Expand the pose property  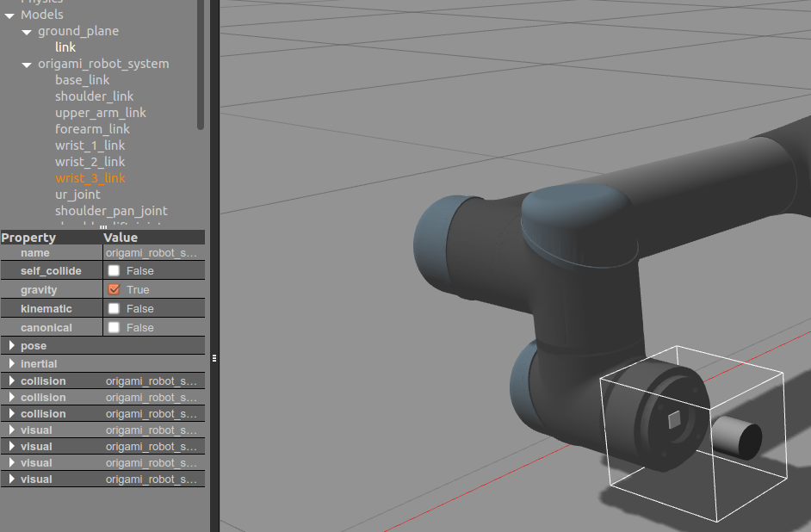pos(9,344)
